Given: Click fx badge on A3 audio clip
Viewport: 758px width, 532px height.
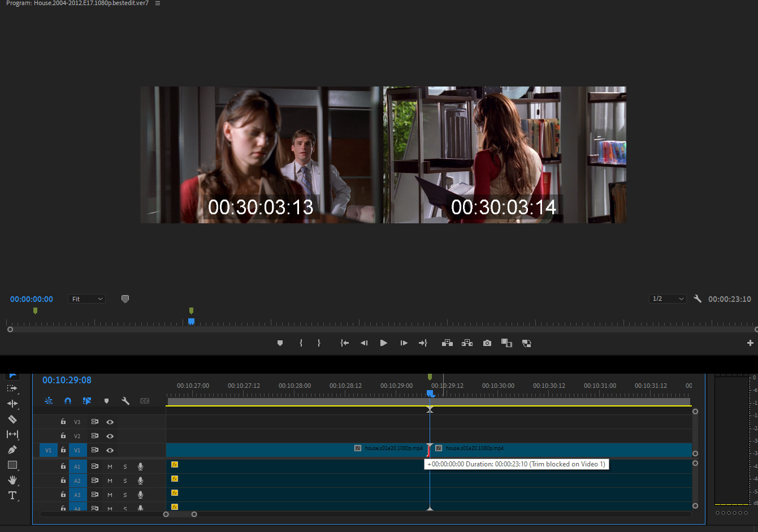Looking at the screenshot, I should point(175,493).
